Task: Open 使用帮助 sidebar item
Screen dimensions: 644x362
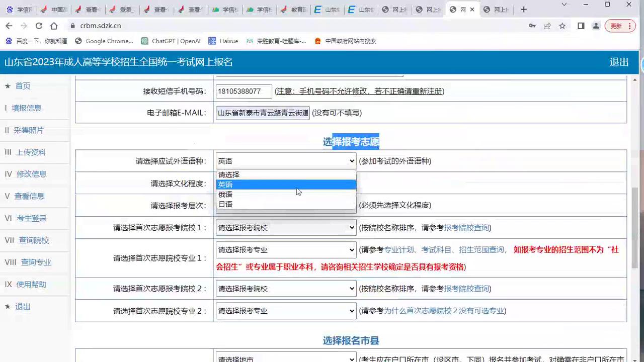Action: click(31, 285)
